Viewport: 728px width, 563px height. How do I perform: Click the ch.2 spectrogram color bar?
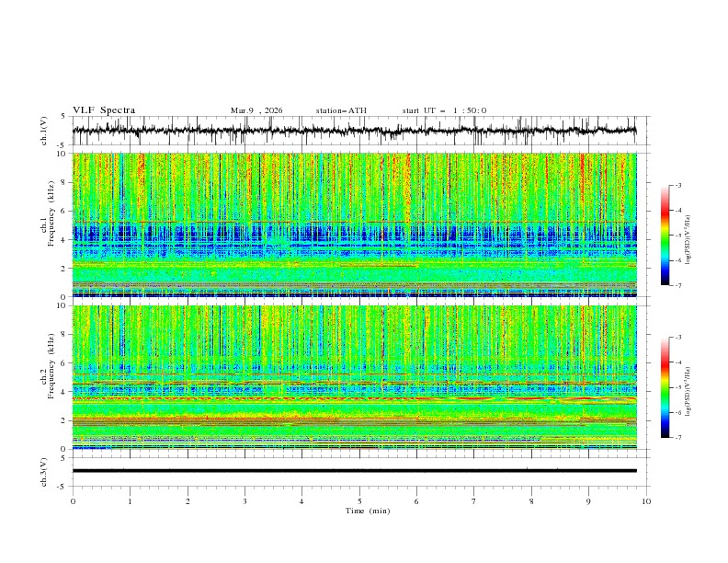(x=665, y=387)
